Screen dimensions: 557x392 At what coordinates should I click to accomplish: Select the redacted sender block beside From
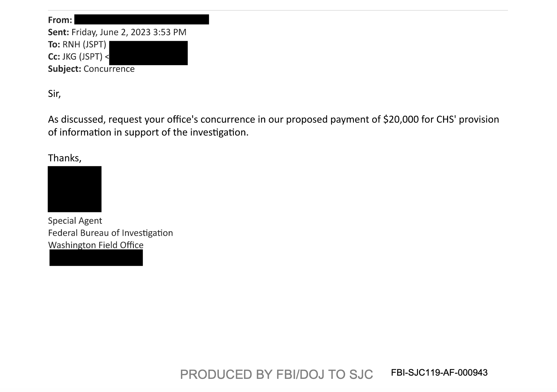pyautogui.click(x=141, y=19)
